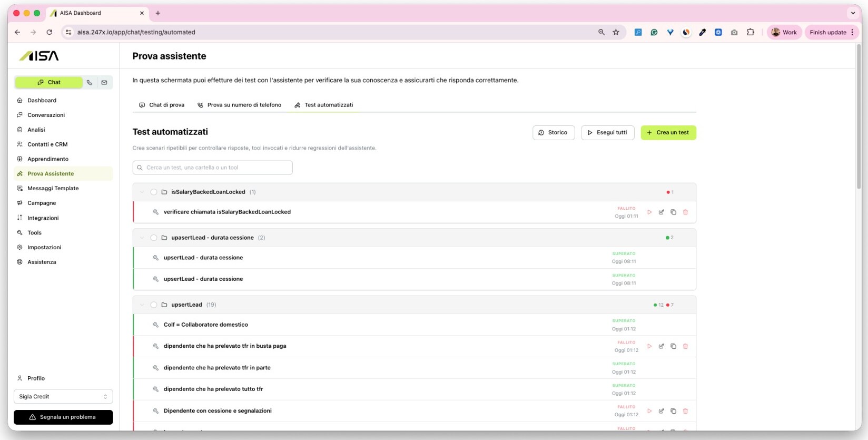
Task: Collapse the upsertLead folder chevron
Action: [x=142, y=305]
